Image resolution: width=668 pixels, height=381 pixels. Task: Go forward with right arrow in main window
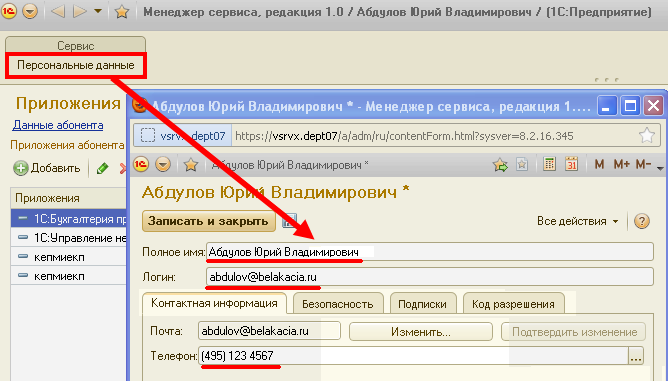tap(80, 11)
